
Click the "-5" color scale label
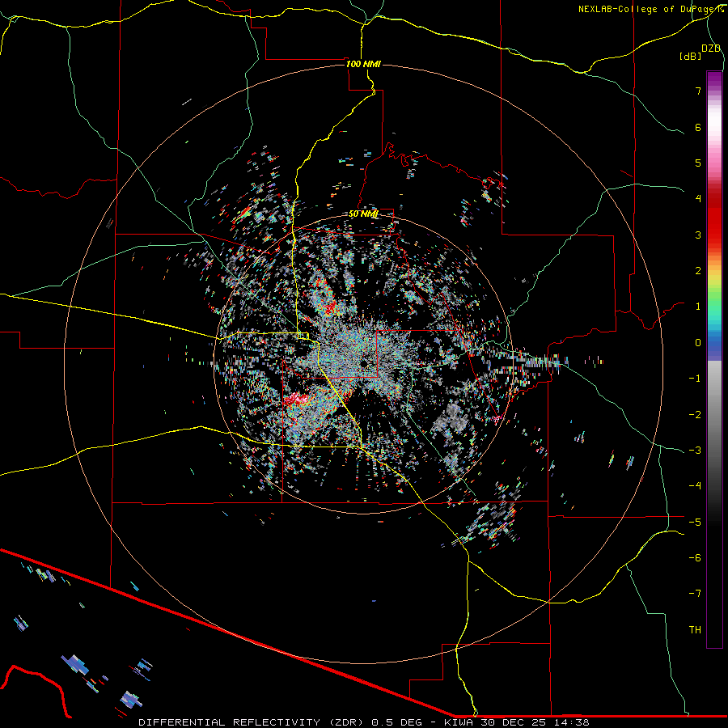[x=695, y=523]
